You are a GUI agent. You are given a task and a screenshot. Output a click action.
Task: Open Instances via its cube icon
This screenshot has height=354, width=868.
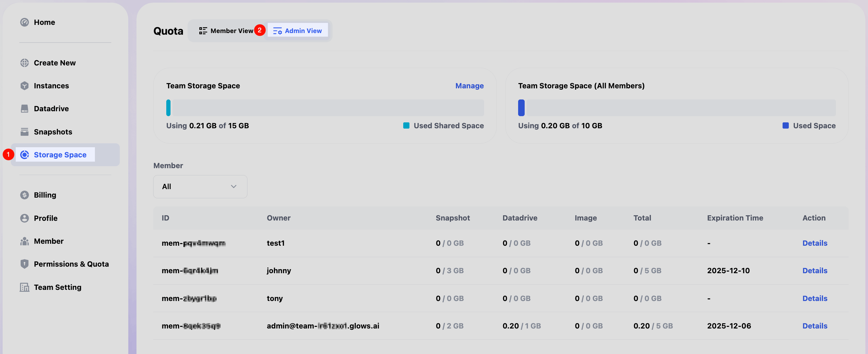(x=24, y=86)
